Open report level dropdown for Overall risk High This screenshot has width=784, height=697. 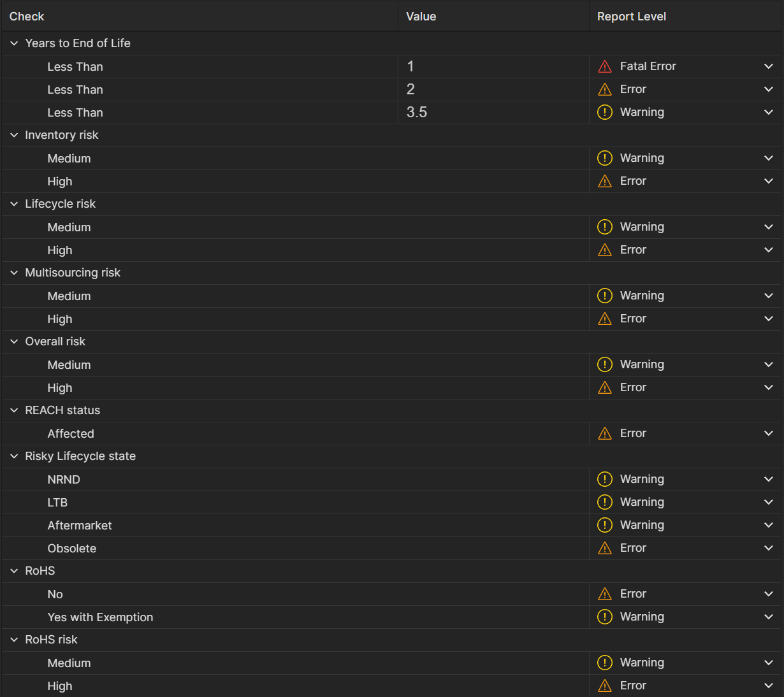(769, 387)
